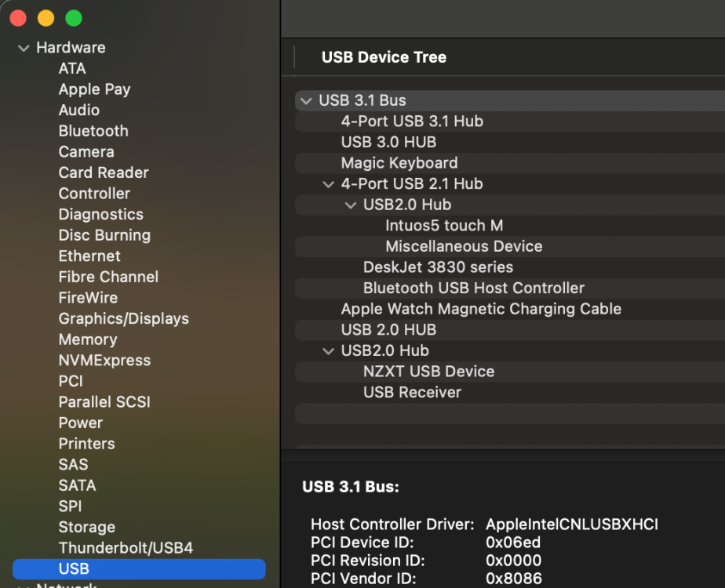Click the green zoom window button
The height and width of the screenshot is (588, 725).
[74, 18]
